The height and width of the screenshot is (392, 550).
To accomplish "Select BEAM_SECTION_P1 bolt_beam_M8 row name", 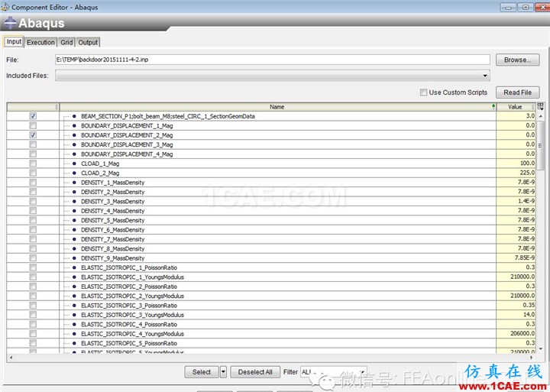I will [167, 116].
